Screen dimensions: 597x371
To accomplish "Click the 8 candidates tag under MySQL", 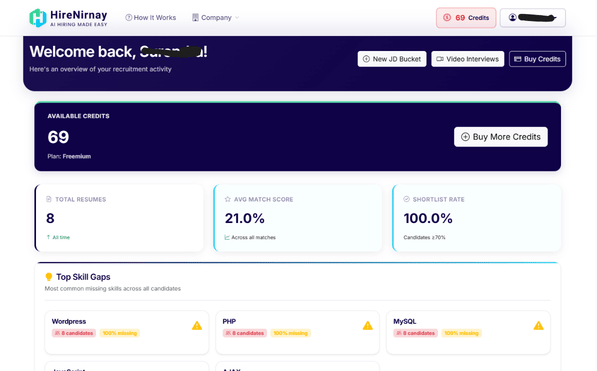I will pyautogui.click(x=415, y=333).
